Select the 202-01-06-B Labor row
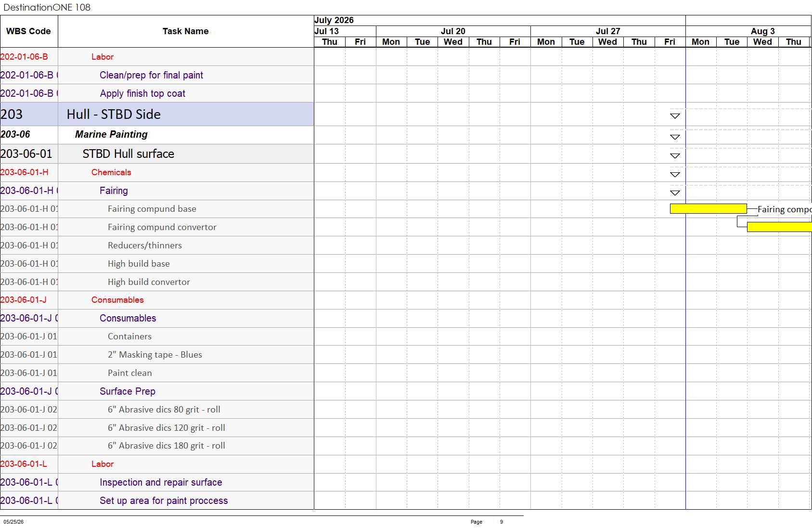The width and height of the screenshot is (812, 528). pyautogui.click(x=157, y=57)
